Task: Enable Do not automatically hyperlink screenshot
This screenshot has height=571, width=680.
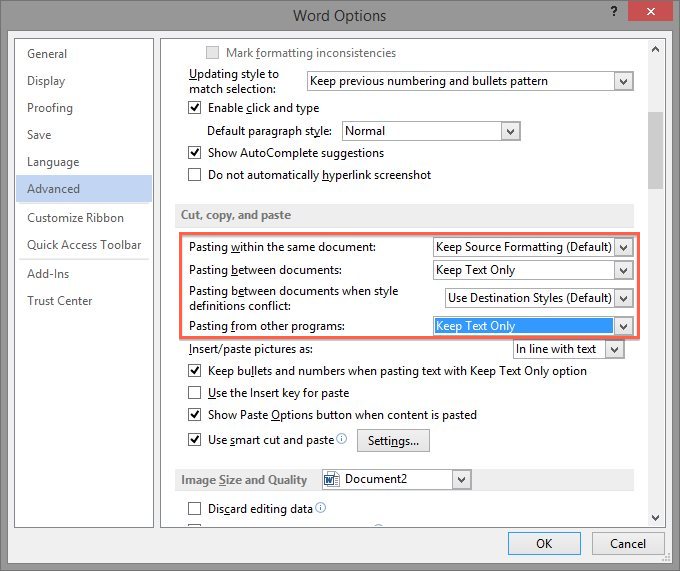Action: (194, 174)
